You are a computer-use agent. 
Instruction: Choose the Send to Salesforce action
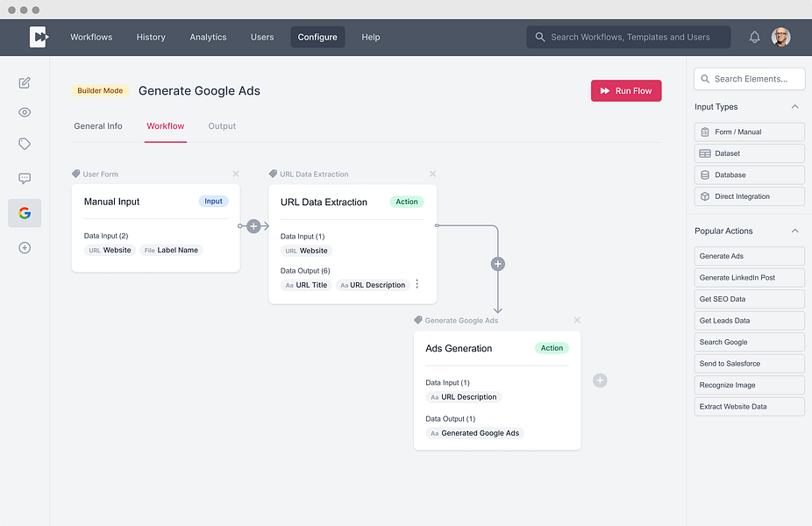click(x=750, y=364)
